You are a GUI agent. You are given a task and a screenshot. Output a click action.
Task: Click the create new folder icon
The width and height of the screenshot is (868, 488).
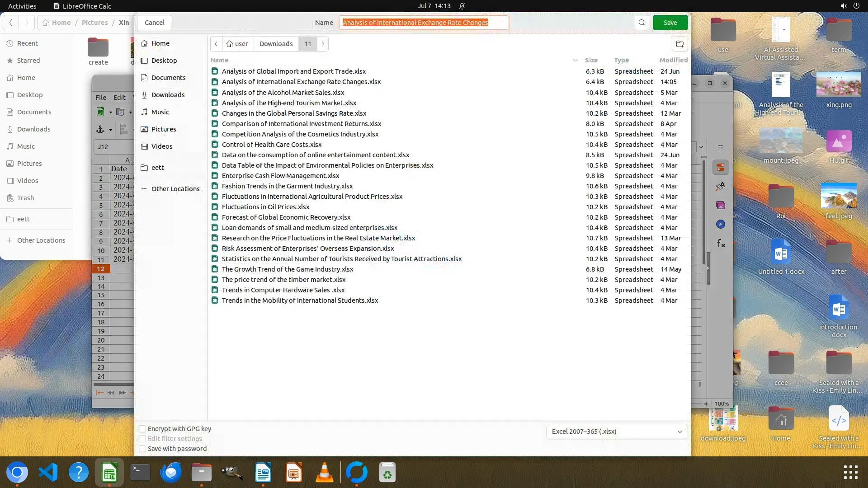coord(679,44)
